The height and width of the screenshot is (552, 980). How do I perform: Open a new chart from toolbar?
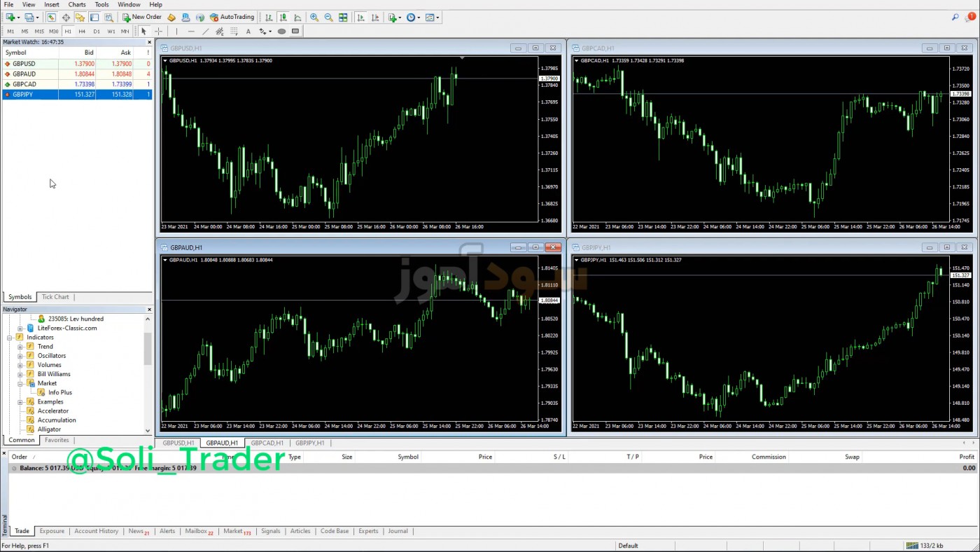pos(10,17)
